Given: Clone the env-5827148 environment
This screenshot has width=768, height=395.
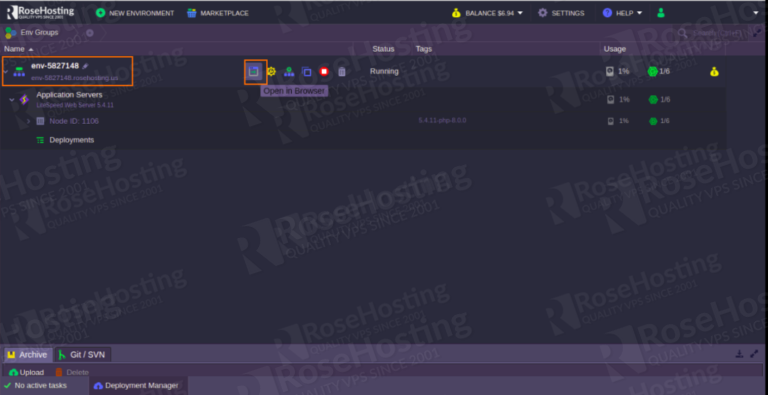Looking at the screenshot, I should [307, 72].
